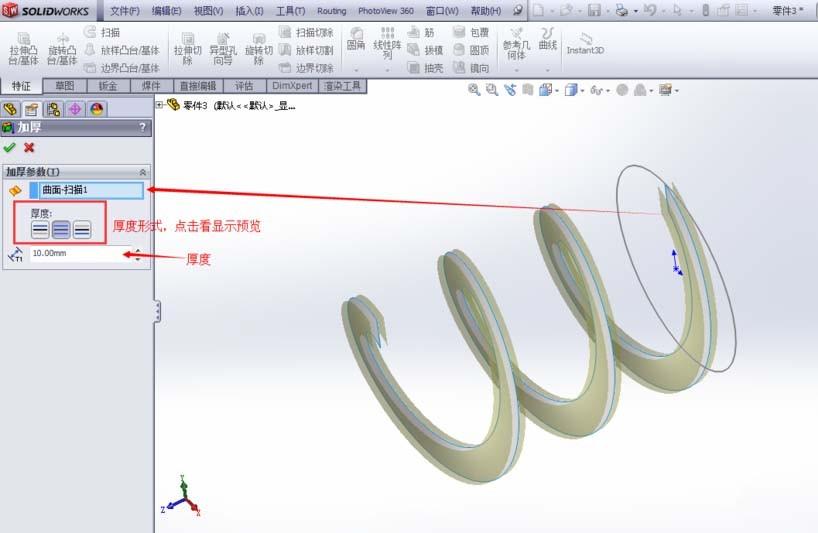Switch to the 草图 tab
Image resolution: width=818 pixels, height=533 pixels.
point(65,86)
